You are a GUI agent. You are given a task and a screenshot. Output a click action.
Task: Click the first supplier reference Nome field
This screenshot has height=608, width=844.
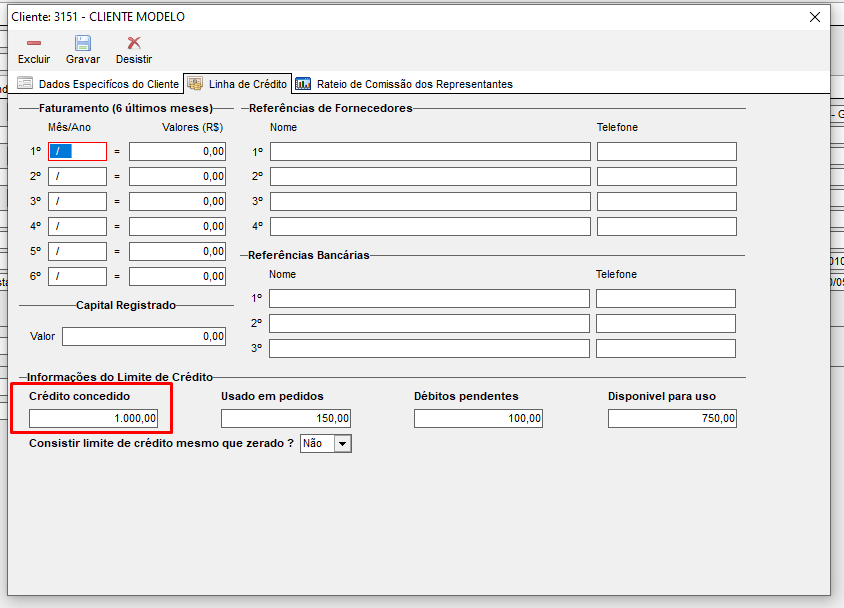[x=430, y=151]
